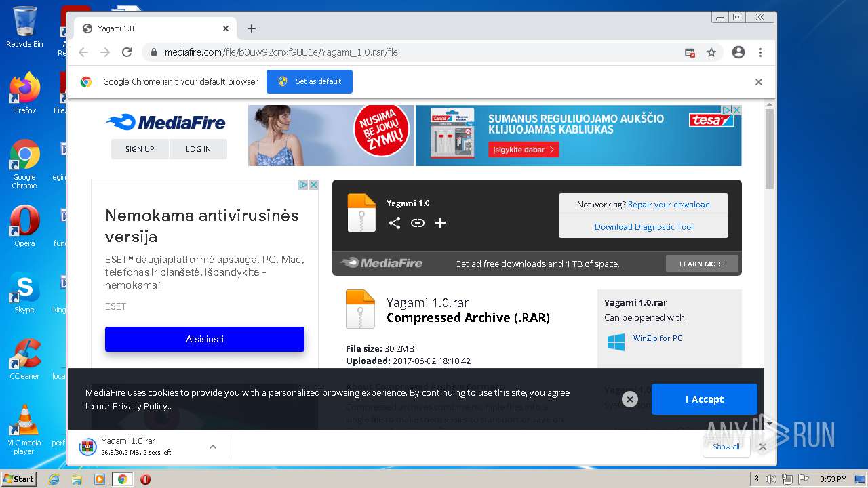Accept the MediaFire cookies notice

click(705, 399)
